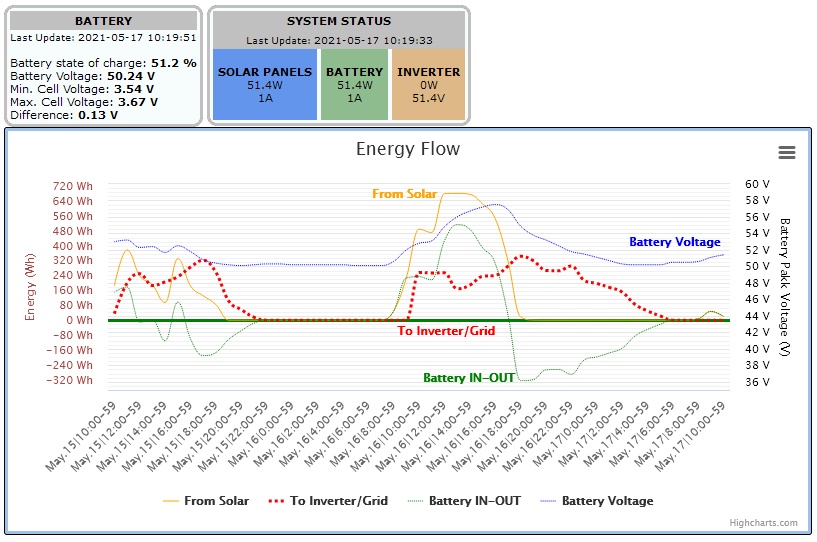Click the 60 V axis label

coord(757,184)
